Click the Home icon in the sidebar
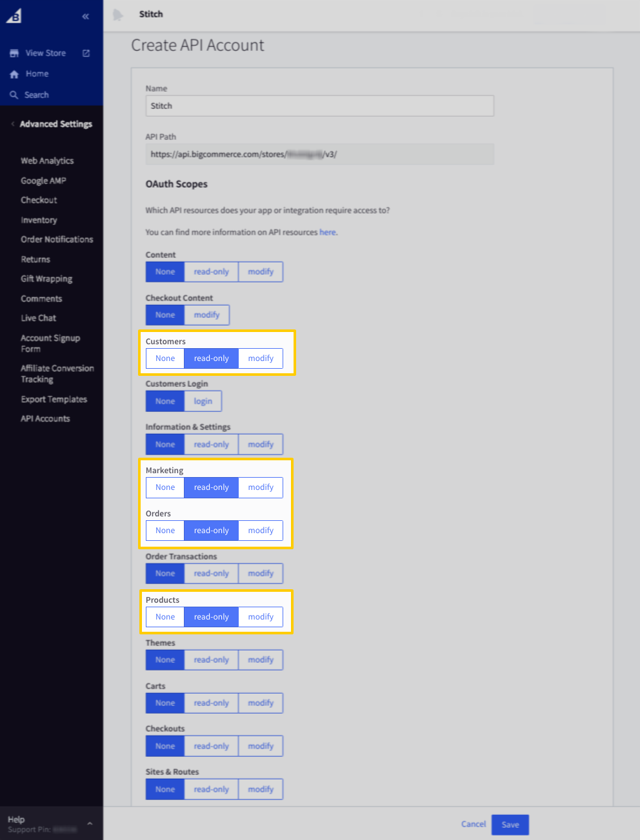 pyautogui.click(x=13, y=73)
